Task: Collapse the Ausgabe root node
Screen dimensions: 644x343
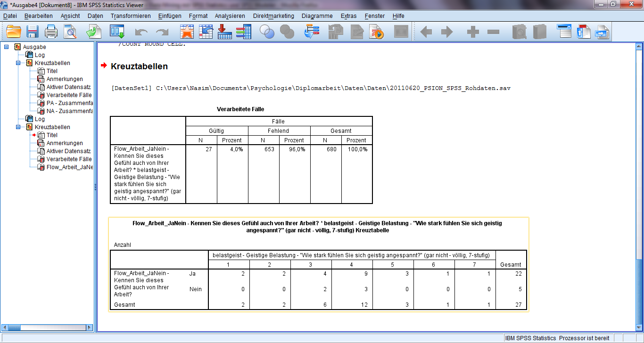Action: (6, 47)
